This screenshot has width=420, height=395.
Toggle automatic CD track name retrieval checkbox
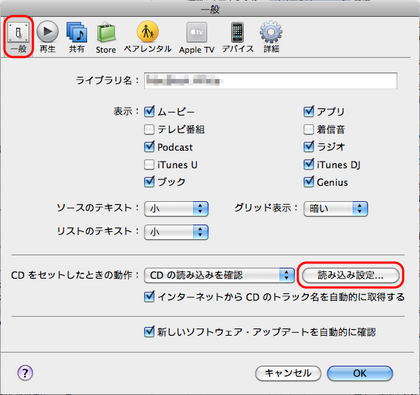point(149,297)
